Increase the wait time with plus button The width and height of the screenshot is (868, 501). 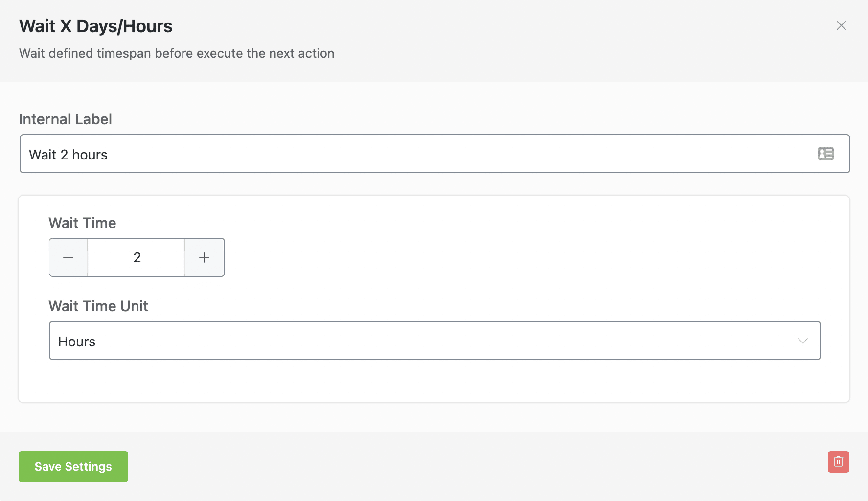click(205, 257)
